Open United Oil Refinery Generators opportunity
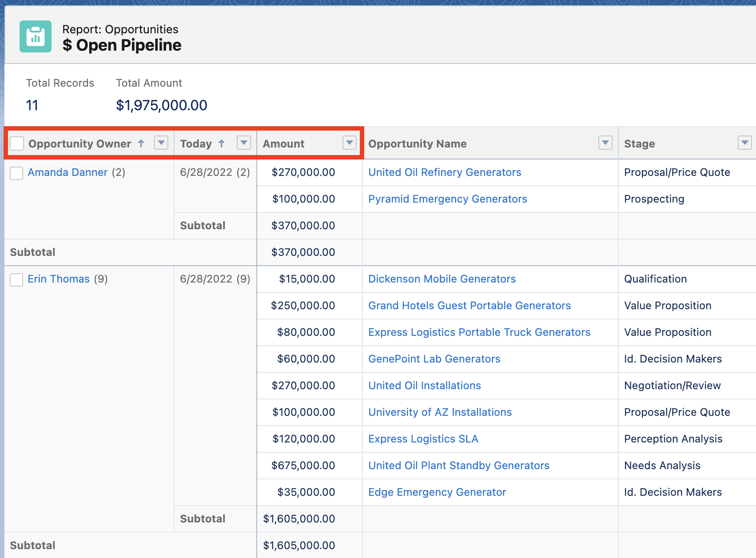 [445, 172]
